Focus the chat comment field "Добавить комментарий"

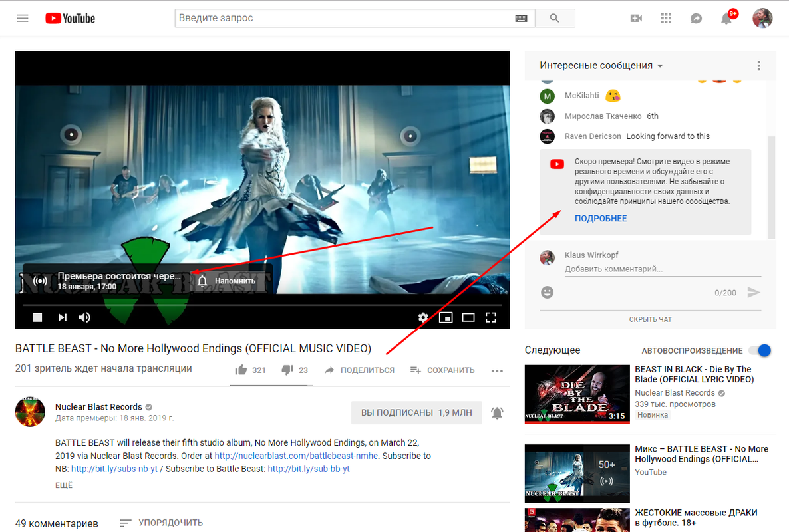click(663, 269)
